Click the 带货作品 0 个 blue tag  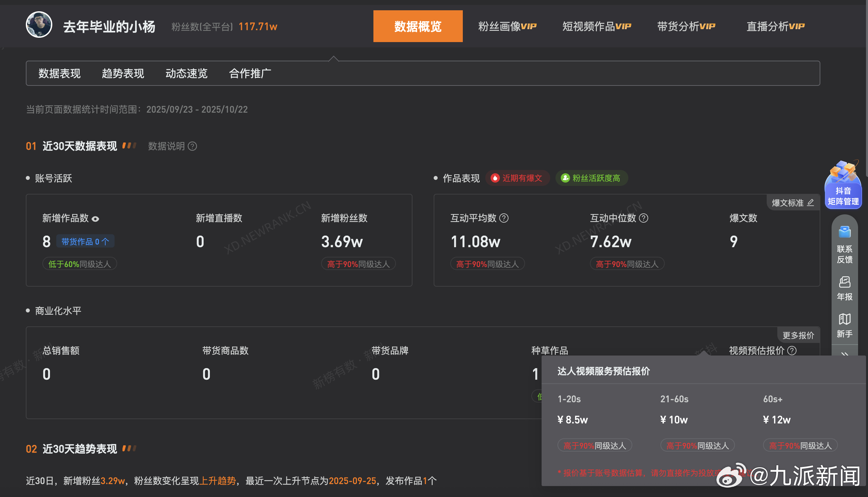click(x=85, y=242)
